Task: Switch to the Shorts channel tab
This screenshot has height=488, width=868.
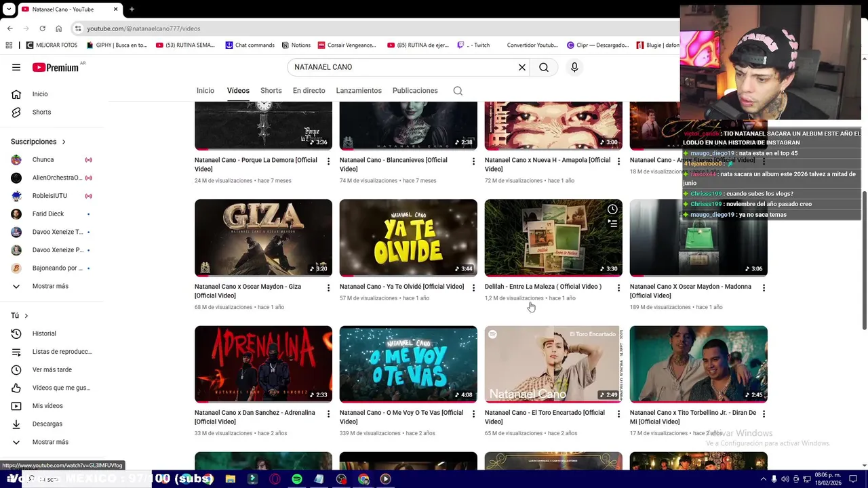Action: coord(271,91)
